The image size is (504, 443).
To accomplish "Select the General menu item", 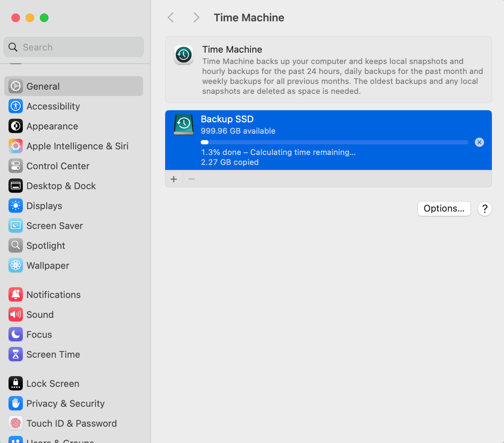I will [x=74, y=86].
